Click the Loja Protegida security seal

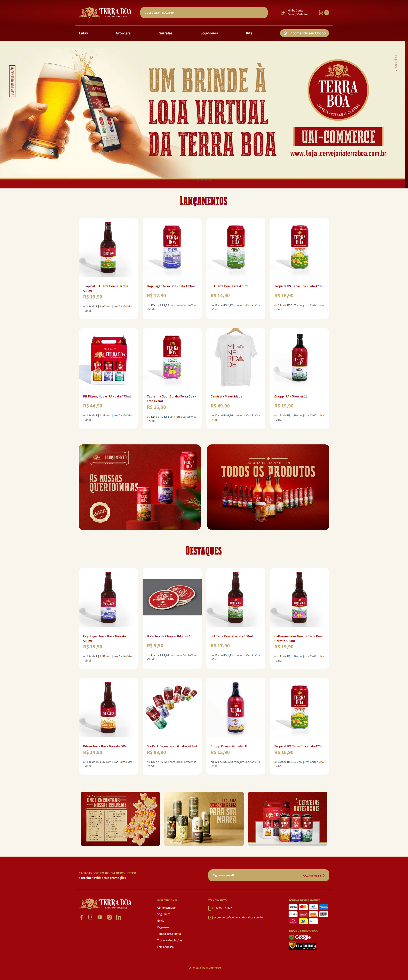coord(302,946)
